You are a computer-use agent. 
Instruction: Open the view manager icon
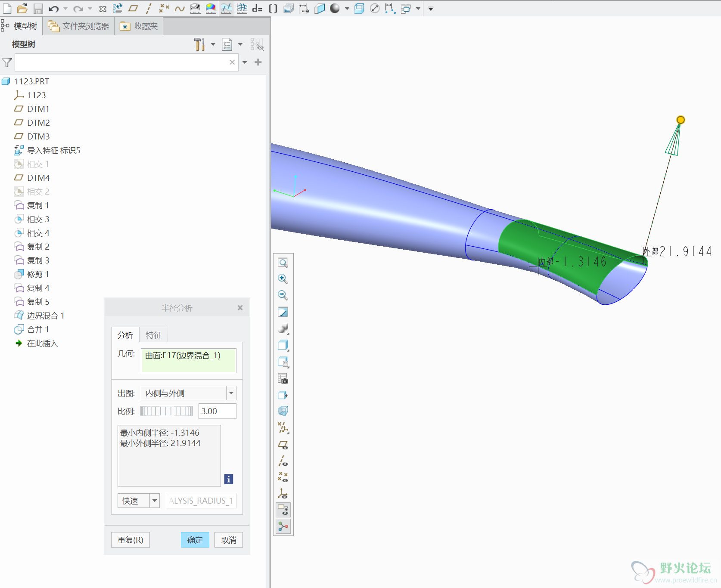pos(283,378)
